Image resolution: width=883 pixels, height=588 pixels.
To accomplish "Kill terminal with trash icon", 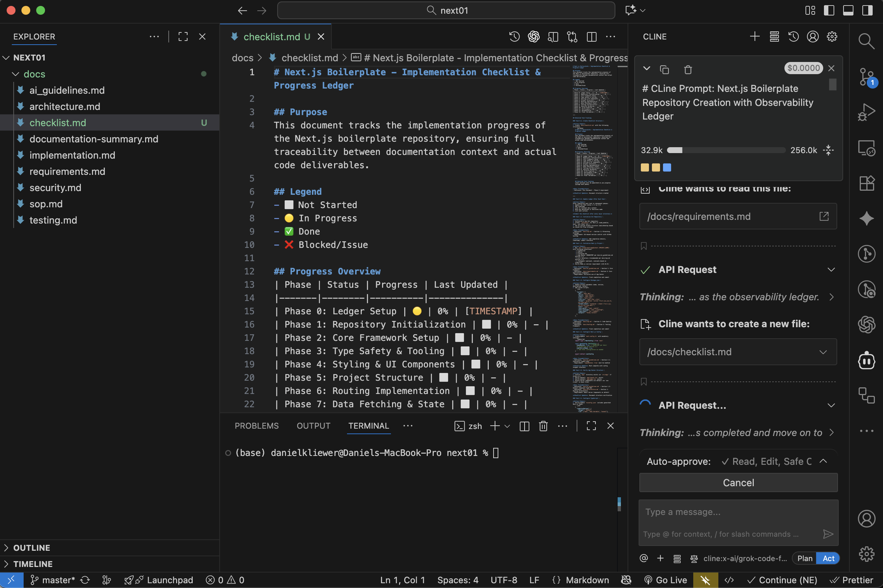I will (543, 426).
